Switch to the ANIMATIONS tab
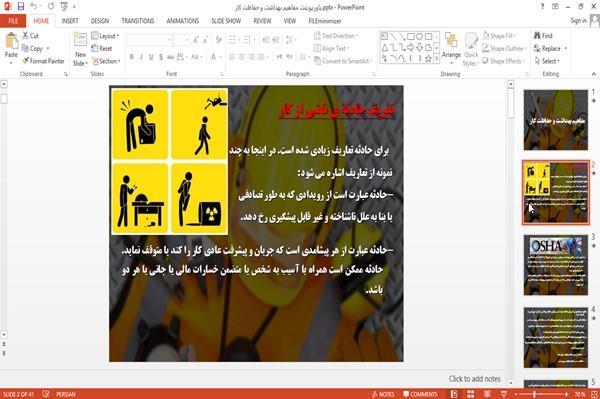 (183, 21)
